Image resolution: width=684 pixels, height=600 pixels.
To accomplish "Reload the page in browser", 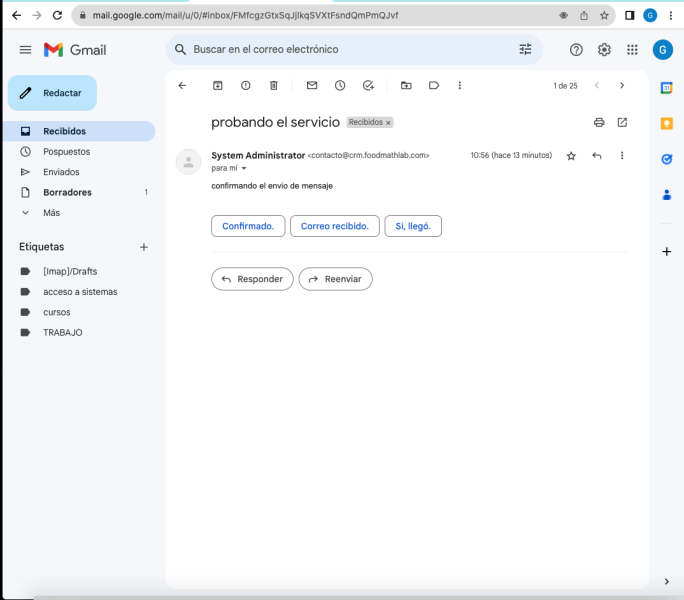I will coord(57,15).
